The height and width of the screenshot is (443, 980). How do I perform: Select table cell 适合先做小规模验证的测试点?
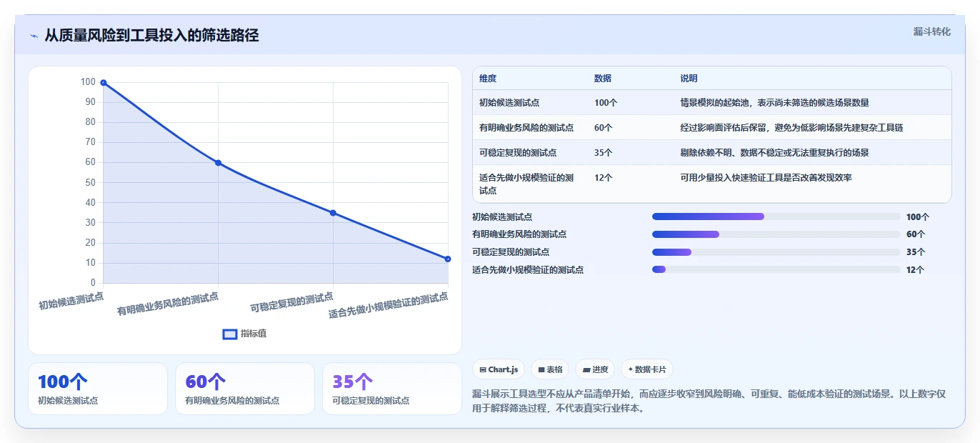tap(526, 184)
